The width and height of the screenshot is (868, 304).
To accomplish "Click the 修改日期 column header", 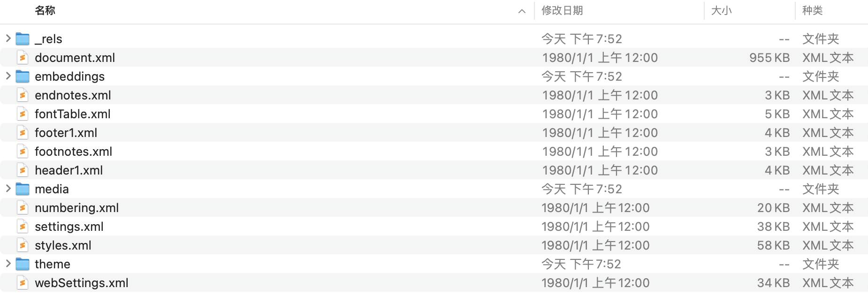I will 563,10.
